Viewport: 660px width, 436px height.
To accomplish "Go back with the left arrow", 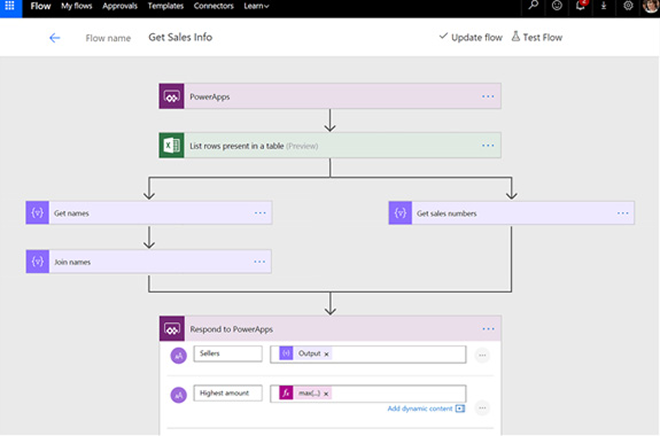I will point(55,38).
